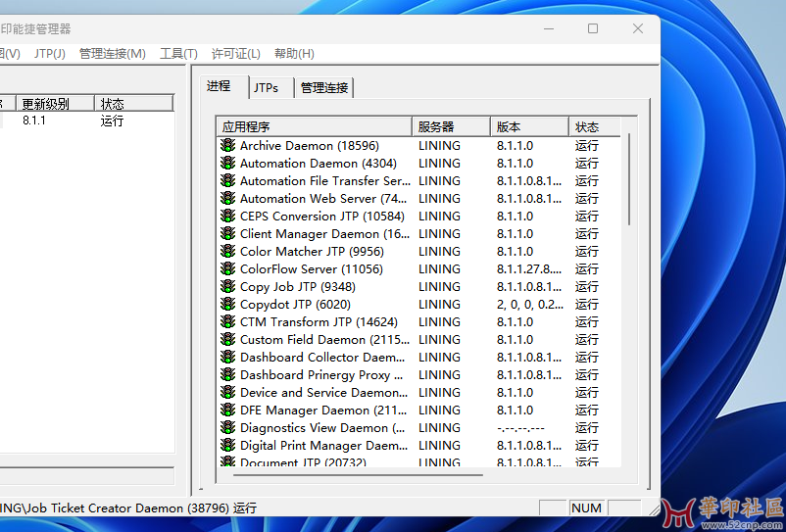Minimize the 印能捷管理器 window
The image size is (786, 532).
pos(549,28)
